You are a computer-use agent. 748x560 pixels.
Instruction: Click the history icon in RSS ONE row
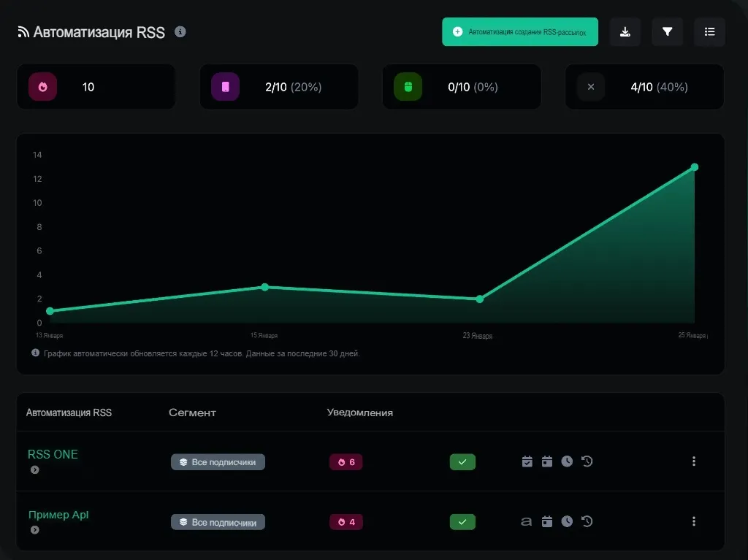(x=587, y=461)
